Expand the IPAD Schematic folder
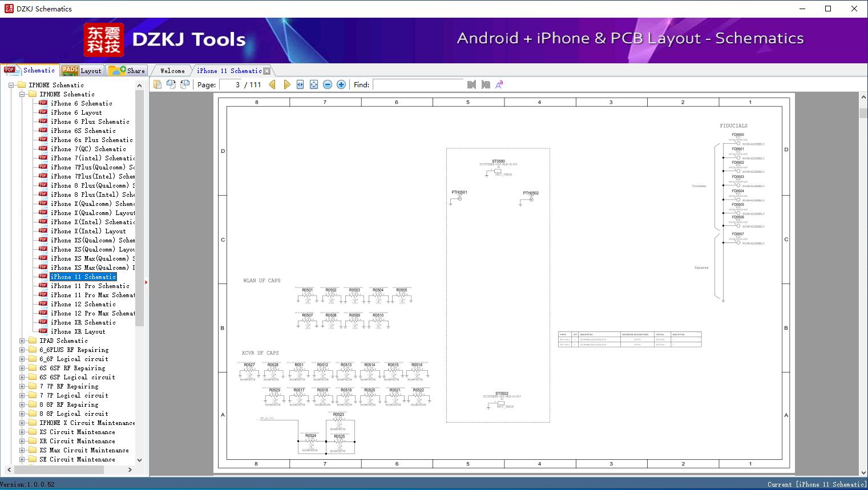The width and height of the screenshot is (868, 490). pos(22,341)
